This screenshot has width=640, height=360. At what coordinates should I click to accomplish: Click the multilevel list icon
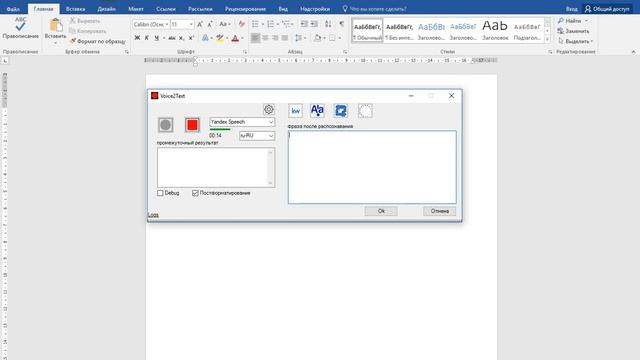coord(287,24)
